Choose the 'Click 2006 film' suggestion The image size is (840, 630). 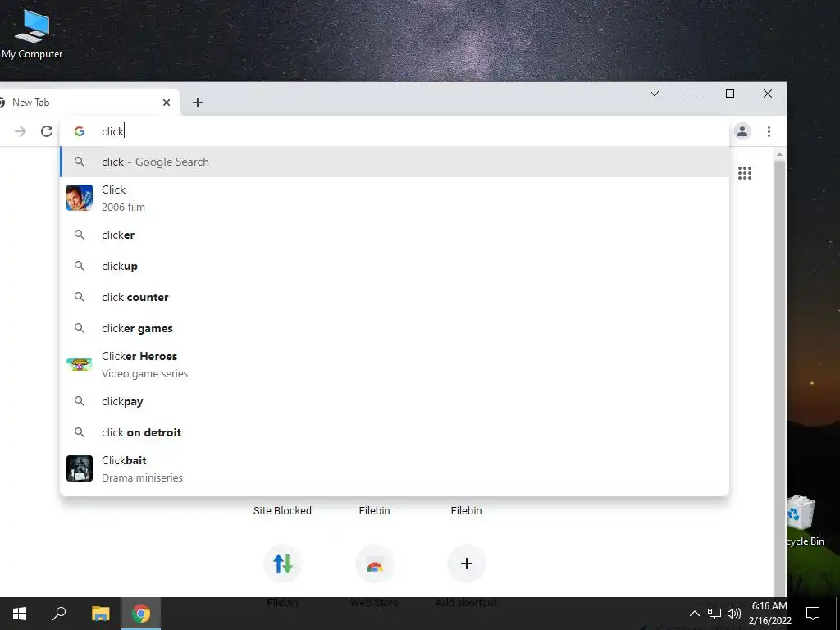coord(395,198)
